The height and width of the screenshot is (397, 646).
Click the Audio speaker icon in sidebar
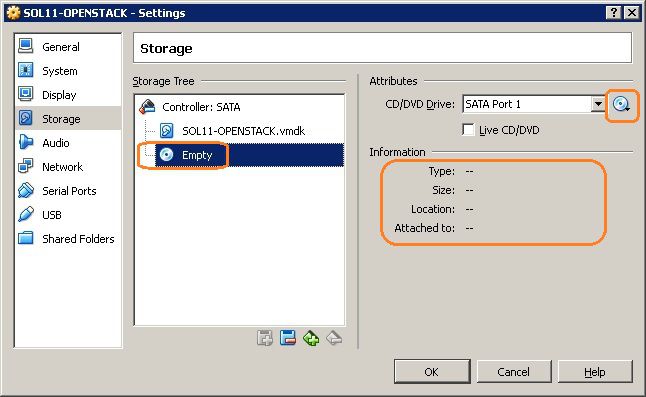26,142
